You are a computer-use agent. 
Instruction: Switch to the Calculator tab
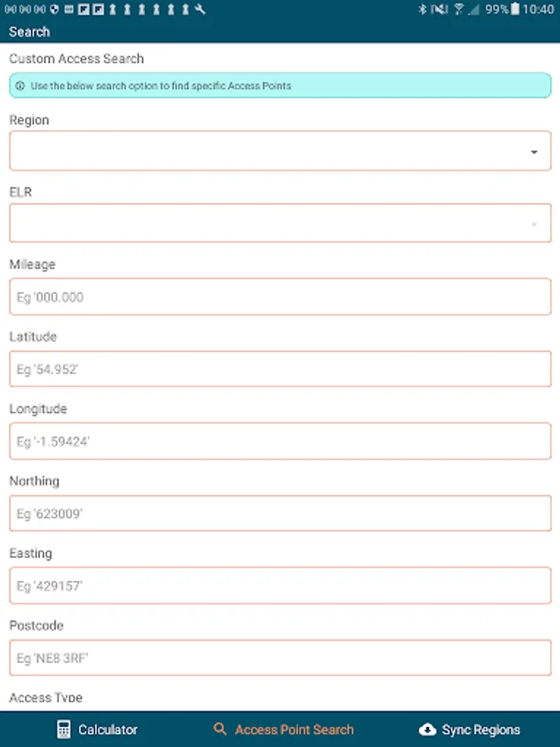coord(108,730)
